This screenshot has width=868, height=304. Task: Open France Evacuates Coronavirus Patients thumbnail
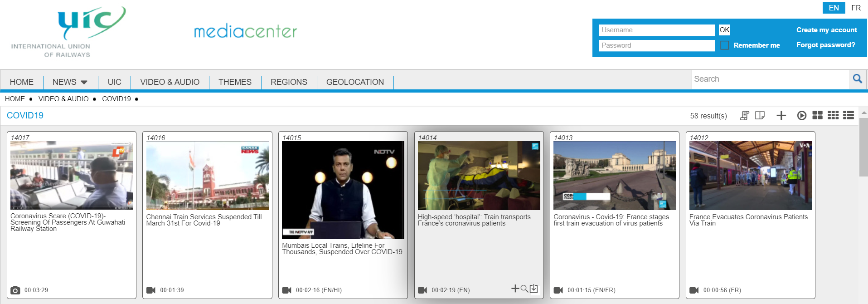pos(750,176)
